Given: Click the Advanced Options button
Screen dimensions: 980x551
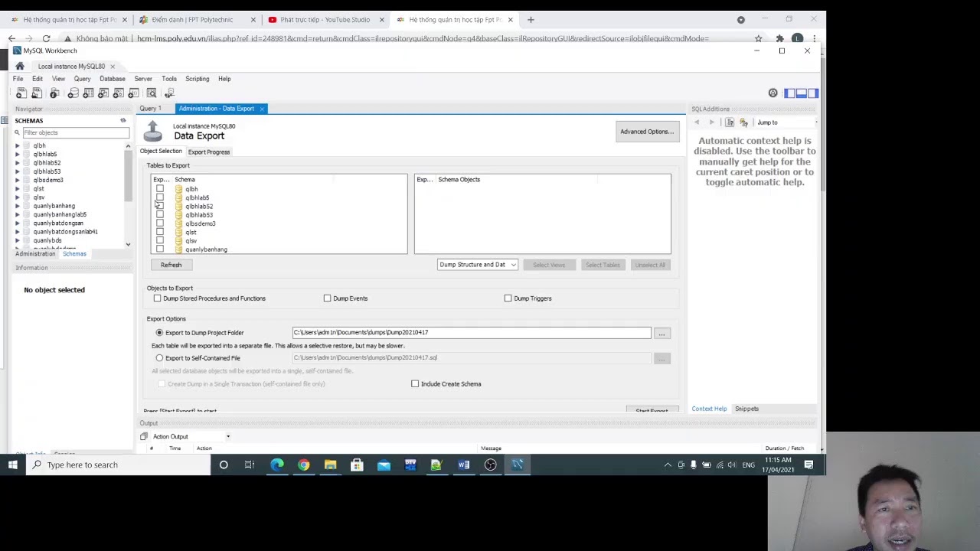Looking at the screenshot, I should pyautogui.click(x=647, y=132).
